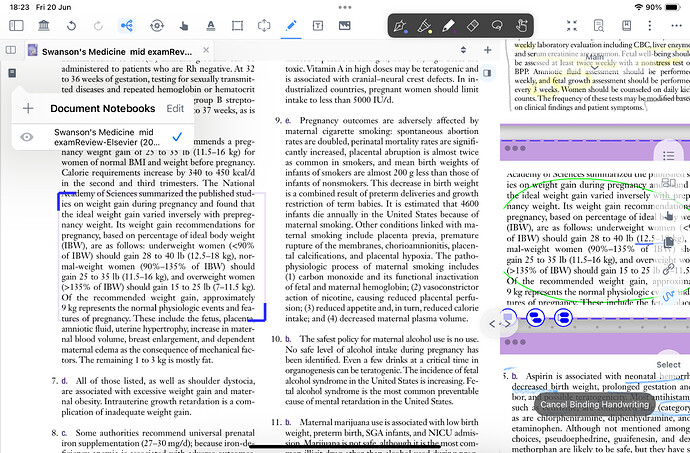The width and height of the screenshot is (690, 453).
Task: Select the text box tool
Action: pos(318,26)
